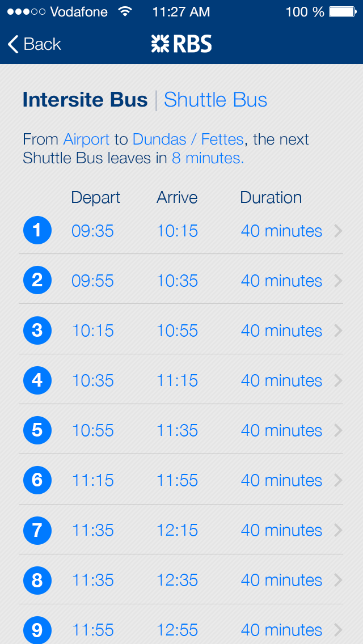Tap the battery icon in status bar
The height and width of the screenshot is (644, 363).
(x=342, y=12)
